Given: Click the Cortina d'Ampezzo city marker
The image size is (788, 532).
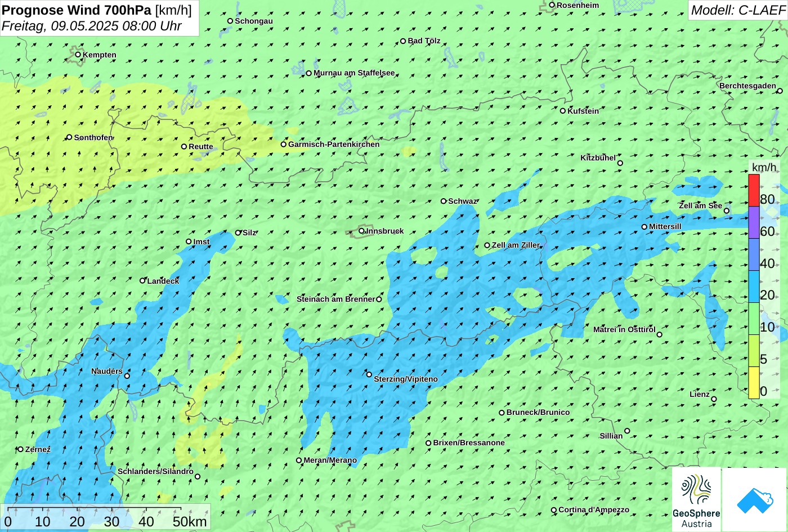Looking at the screenshot, I should pos(554,510).
